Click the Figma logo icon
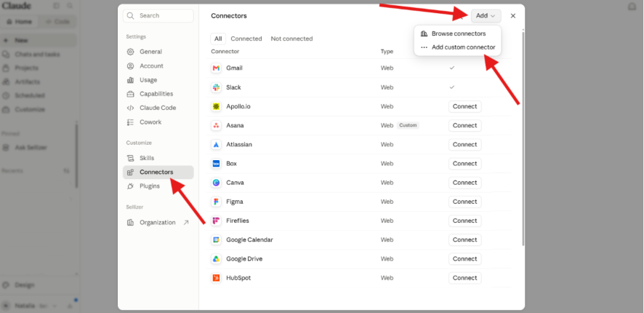 pyautogui.click(x=216, y=202)
